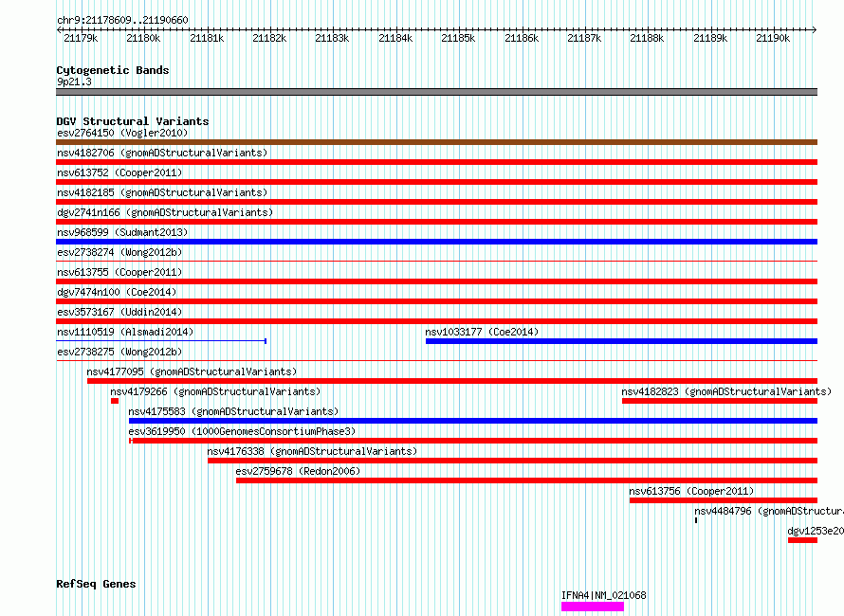Click the dgv1253e20 variant label
The width and height of the screenshot is (844, 616).
(x=816, y=531)
